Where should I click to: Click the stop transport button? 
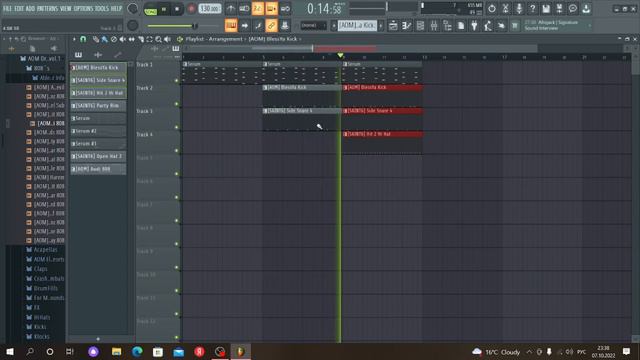point(177,9)
